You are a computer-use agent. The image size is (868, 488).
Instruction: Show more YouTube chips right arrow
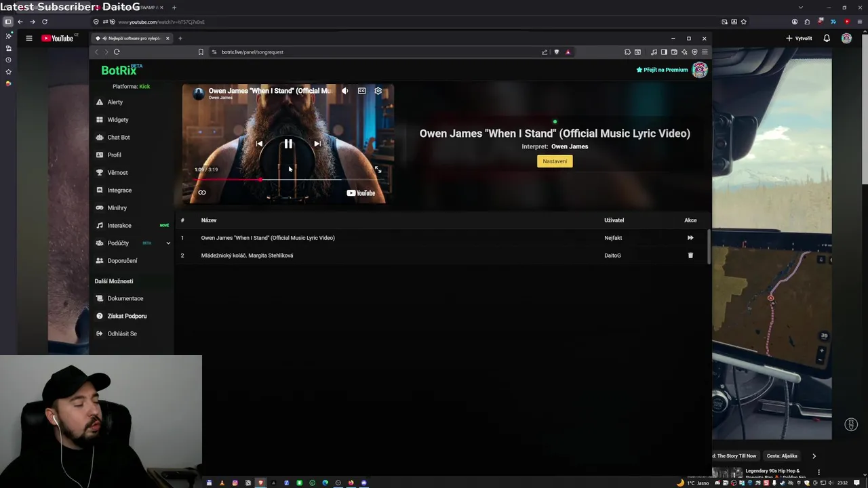click(814, 456)
